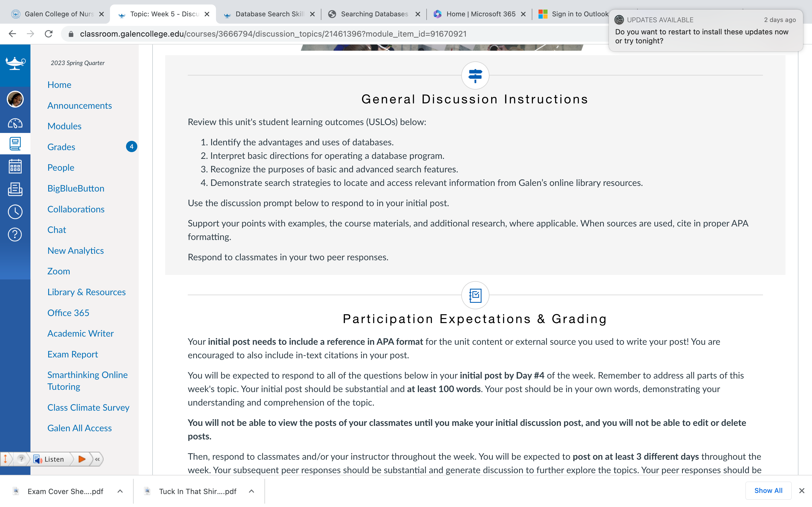The height and width of the screenshot is (507, 812).
Task: Click the Galen lamp logo icon
Action: pyautogui.click(x=15, y=63)
